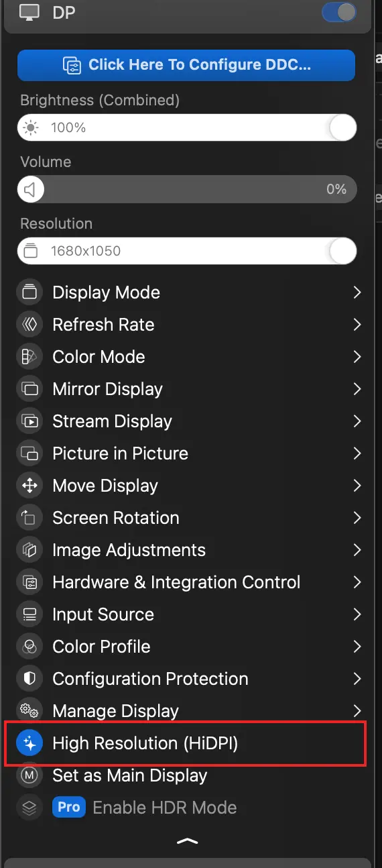Click the Move Display arrows icon

tap(29, 486)
